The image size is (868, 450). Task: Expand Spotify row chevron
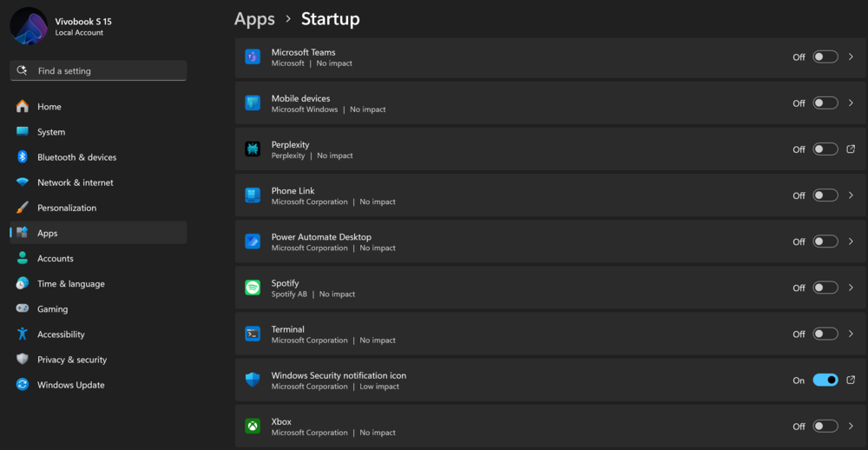pos(852,288)
